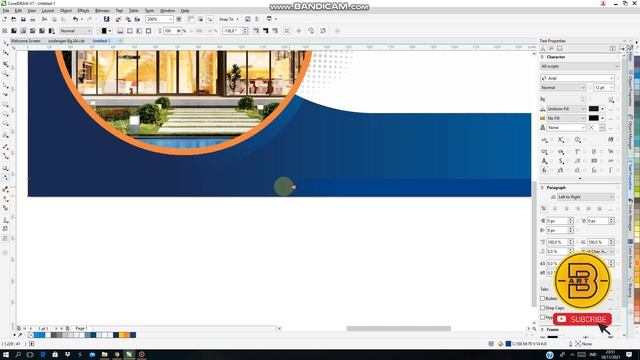640x360 pixels.
Task: Open the Bitmaps menu
Action: (x=102, y=11)
